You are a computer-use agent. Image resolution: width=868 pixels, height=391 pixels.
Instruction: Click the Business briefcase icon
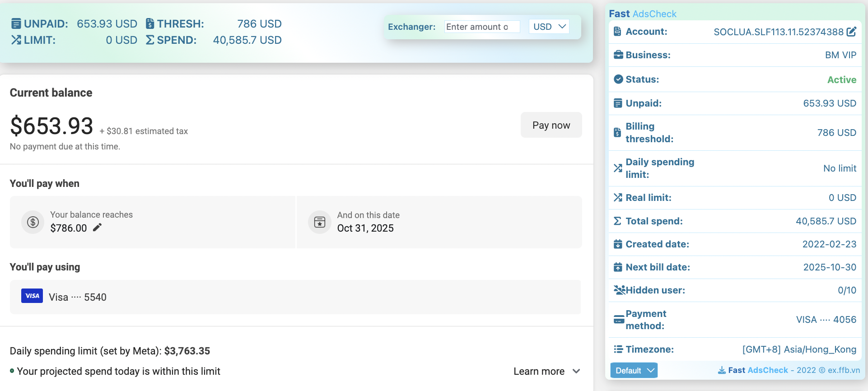(618, 55)
